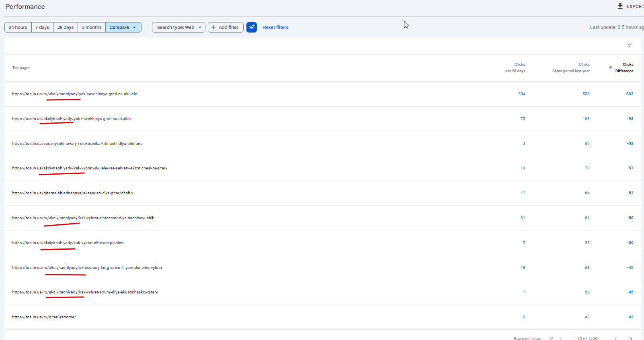The image size is (644, 340).
Task: Click the Top pages column header
Action: click(x=21, y=68)
